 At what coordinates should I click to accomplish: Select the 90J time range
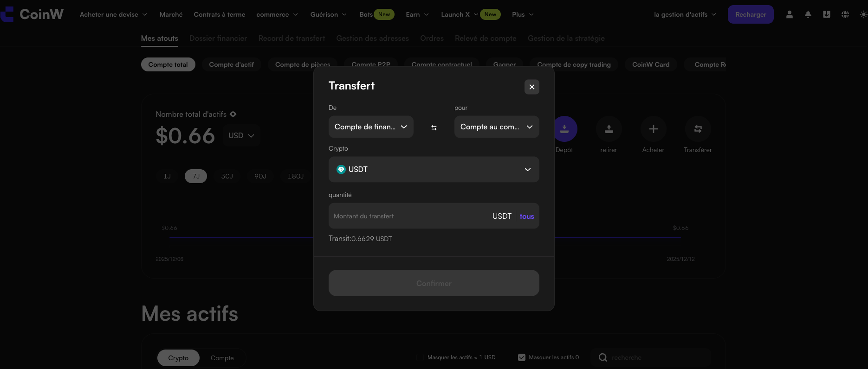click(x=260, y=176)
